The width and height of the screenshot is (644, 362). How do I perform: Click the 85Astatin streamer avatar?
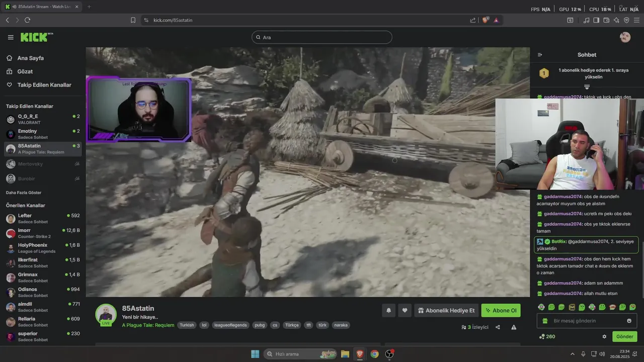click(106, 314)
